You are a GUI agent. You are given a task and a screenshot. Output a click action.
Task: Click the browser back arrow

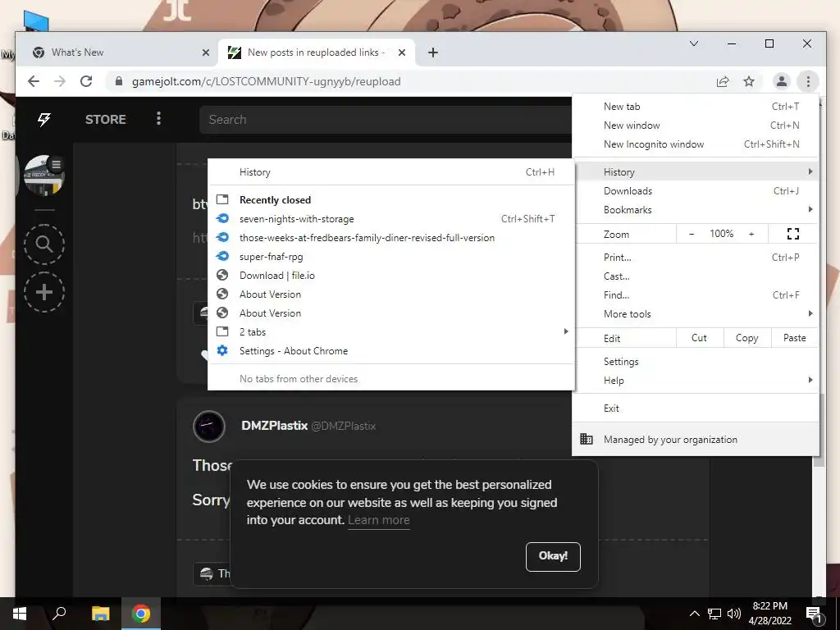coord(33,81)
